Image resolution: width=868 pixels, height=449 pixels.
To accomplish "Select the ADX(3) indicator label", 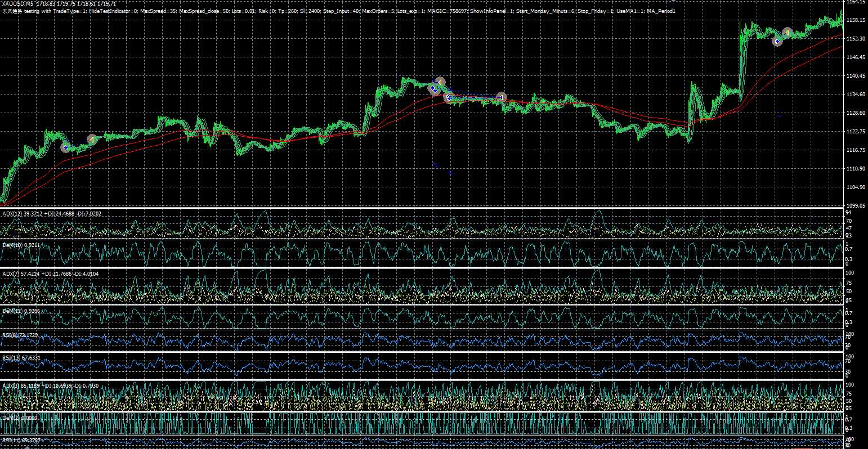I will (51, 386).
